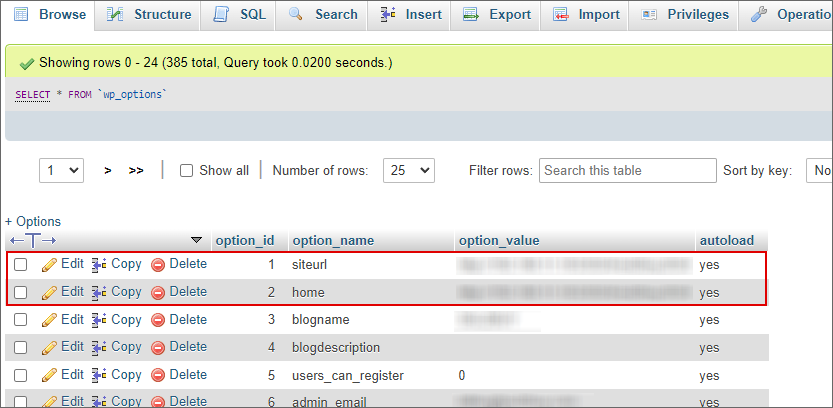Sort by the option_value column header
Image resolution: width=833 pixels, height=408 pixels.
499,241
